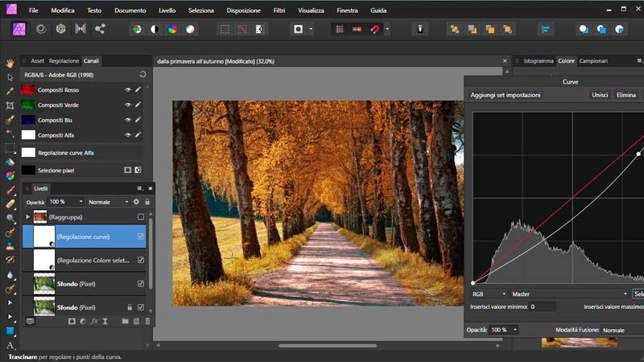Click the upper curve control point

[638, 154]
